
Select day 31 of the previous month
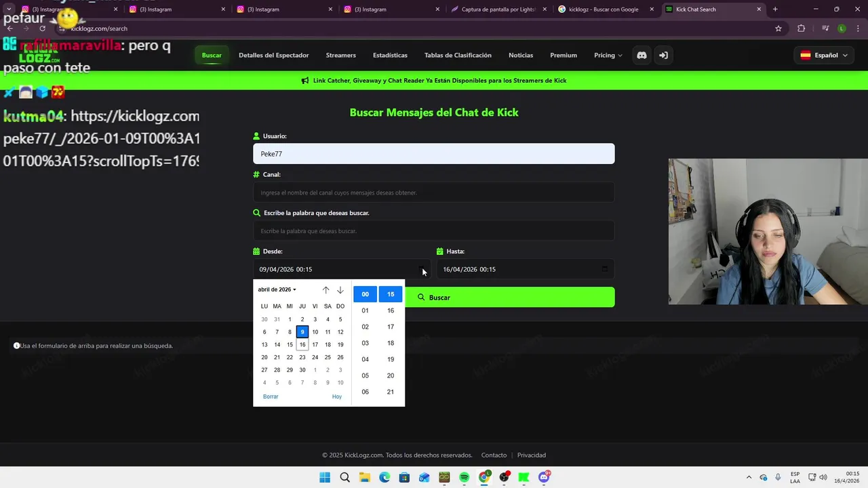click(277, 319)
